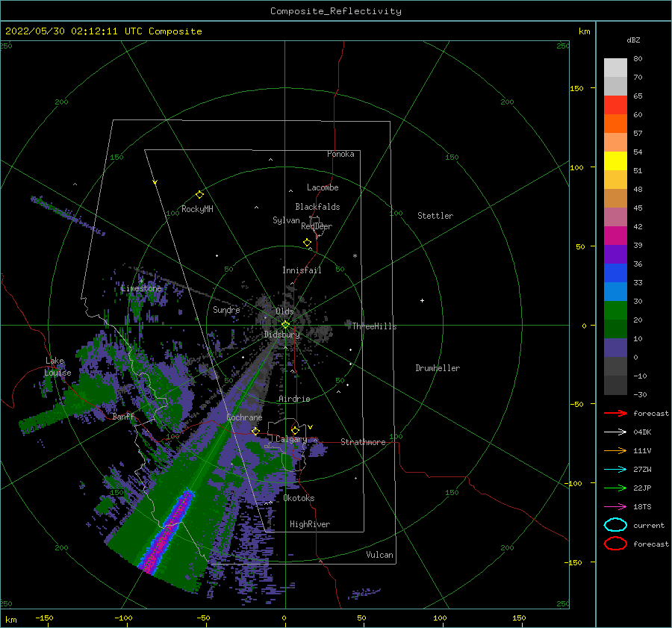Click the magenta 18TS arrow icon
Screen dimensions: 672x628
[615, 507]
